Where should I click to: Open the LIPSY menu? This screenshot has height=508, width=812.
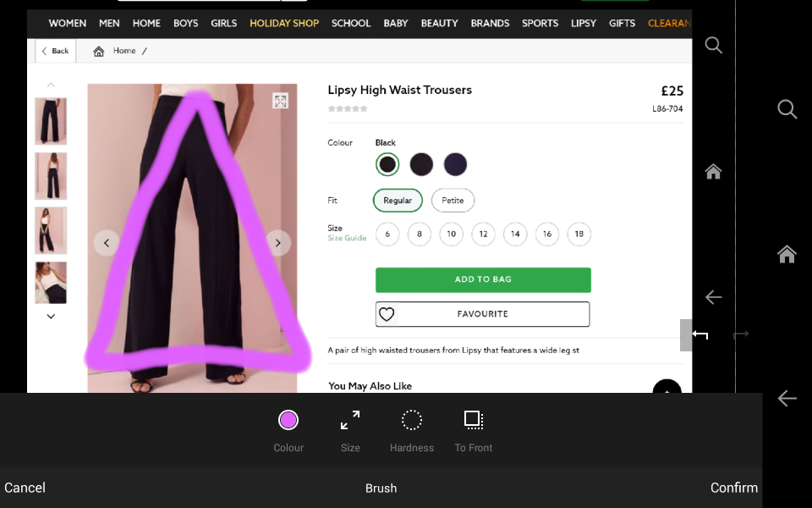pyautogui.click(x=584, y=24)
